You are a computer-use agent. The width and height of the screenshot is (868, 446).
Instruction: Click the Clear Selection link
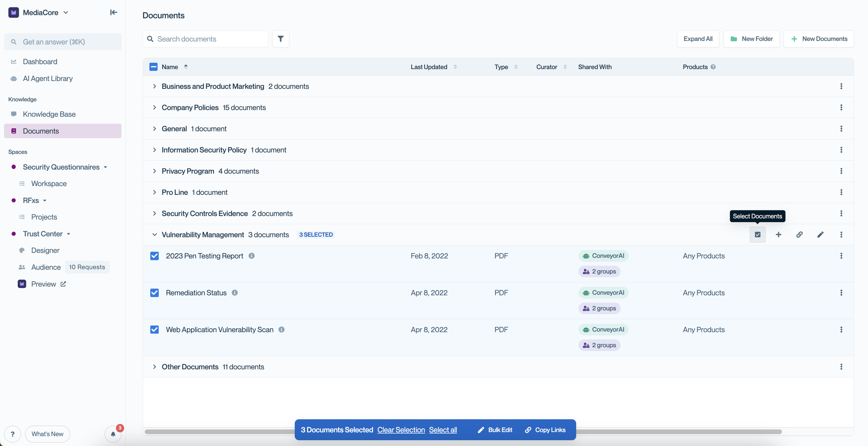(x=401, y=430)
